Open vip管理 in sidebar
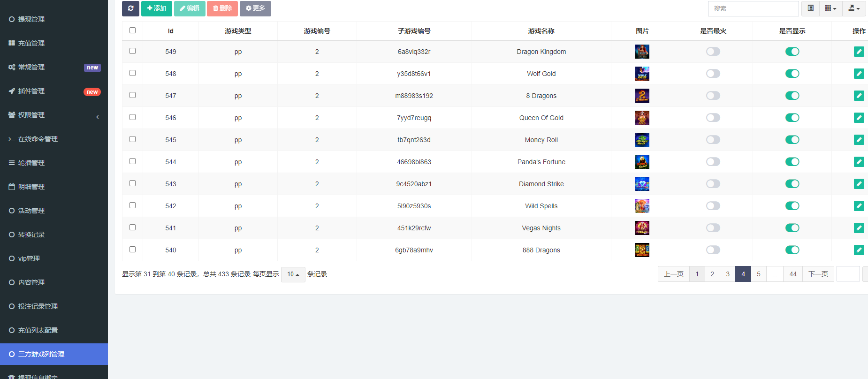Viewport: 868px width, 379px height. [x=54, y=258]
